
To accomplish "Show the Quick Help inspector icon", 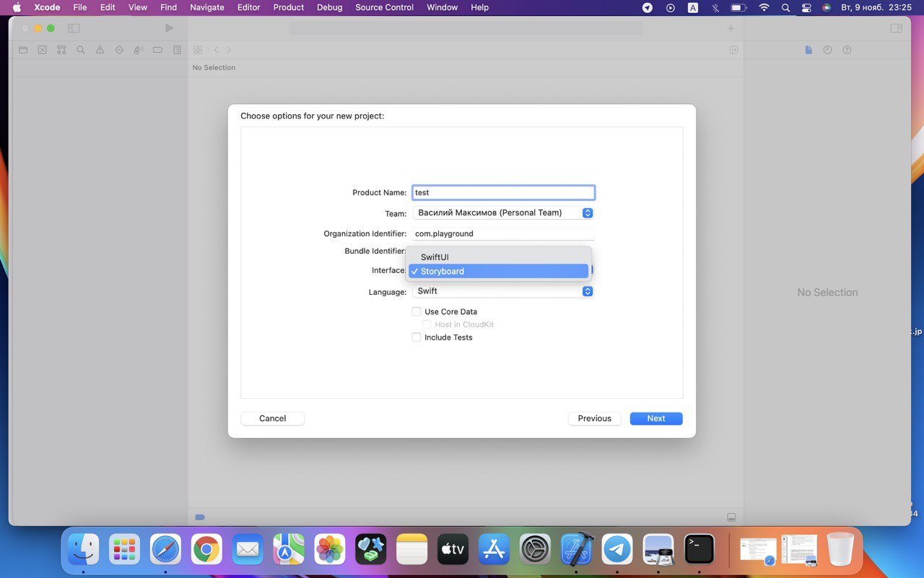I will 847,50.
